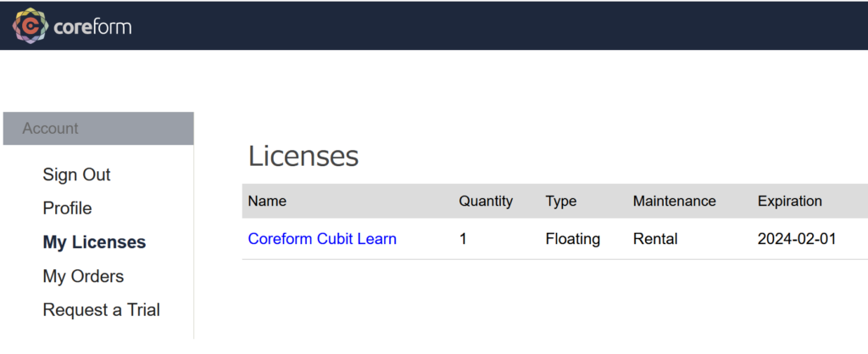Click the Floating type cell
Viewport: 868px width, 354px height.
coord(572,239)
